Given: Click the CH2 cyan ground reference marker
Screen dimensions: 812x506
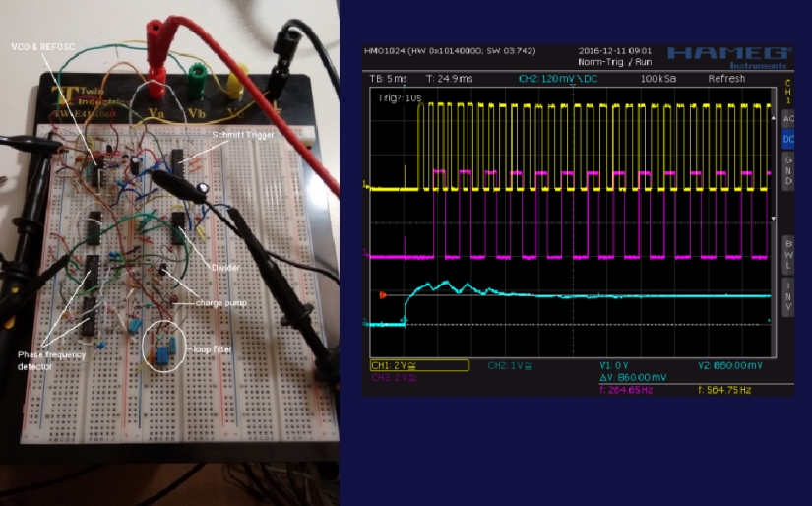Looking at the screenshot, I should [366, 324].
